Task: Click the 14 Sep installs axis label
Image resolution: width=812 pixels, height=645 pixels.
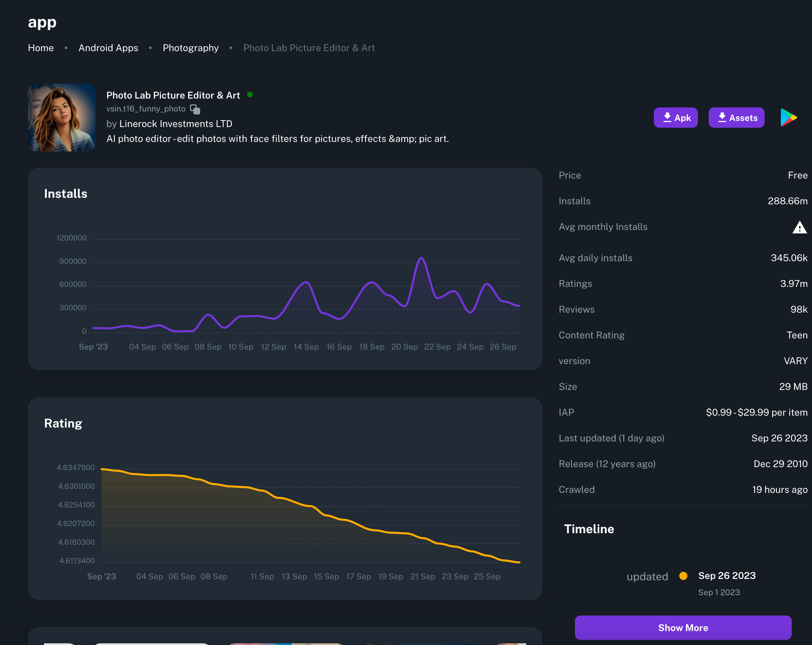Action: [306, 347]
